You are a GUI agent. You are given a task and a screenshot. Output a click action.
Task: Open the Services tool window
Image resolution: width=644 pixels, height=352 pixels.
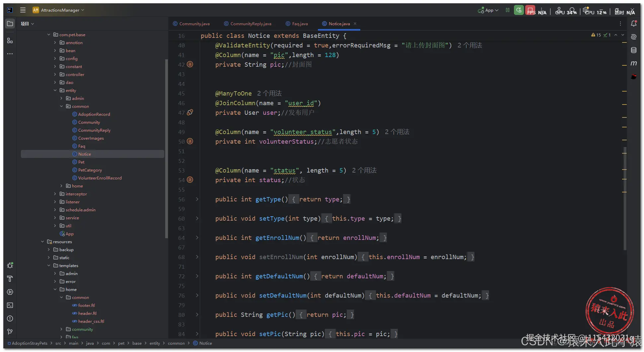coord(10,292)
